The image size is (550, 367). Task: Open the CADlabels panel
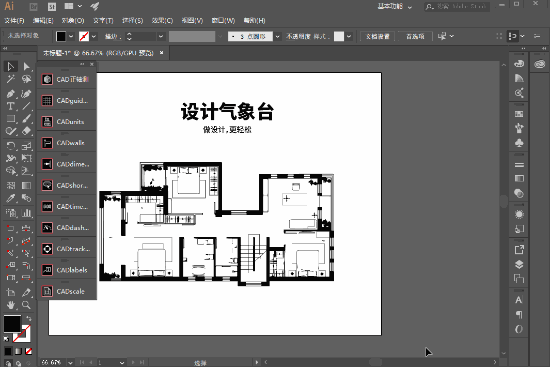67,270
